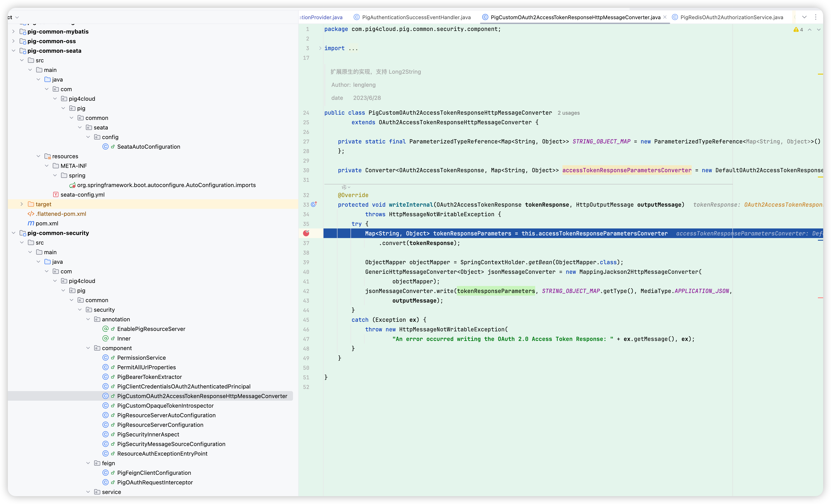Open PigSecurityMessageSourceConfiguration class
The height and width of the screenshot is (504, 831).
[x=171, y=444]
